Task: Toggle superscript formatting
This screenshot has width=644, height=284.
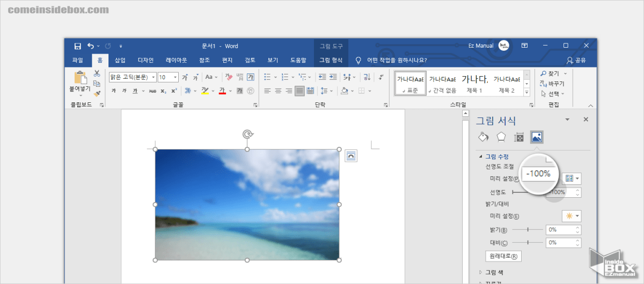Action: (174, 91)
